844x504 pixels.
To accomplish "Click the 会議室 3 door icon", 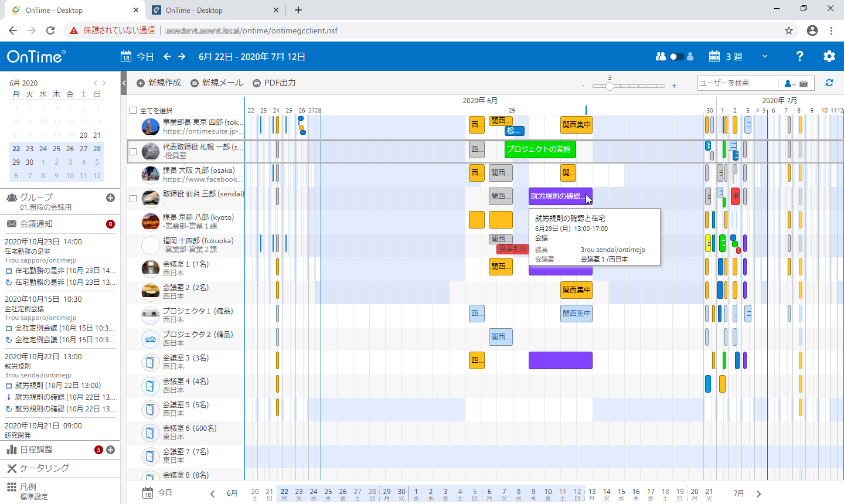I will (151, 362).
